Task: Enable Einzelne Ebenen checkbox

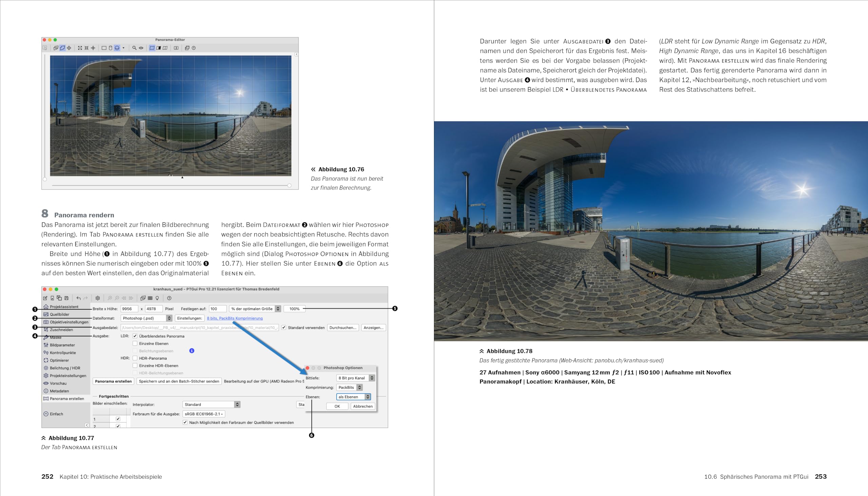Action: 135,343
